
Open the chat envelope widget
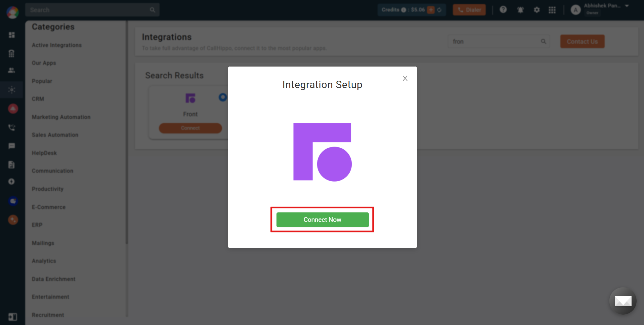point(622,301)
